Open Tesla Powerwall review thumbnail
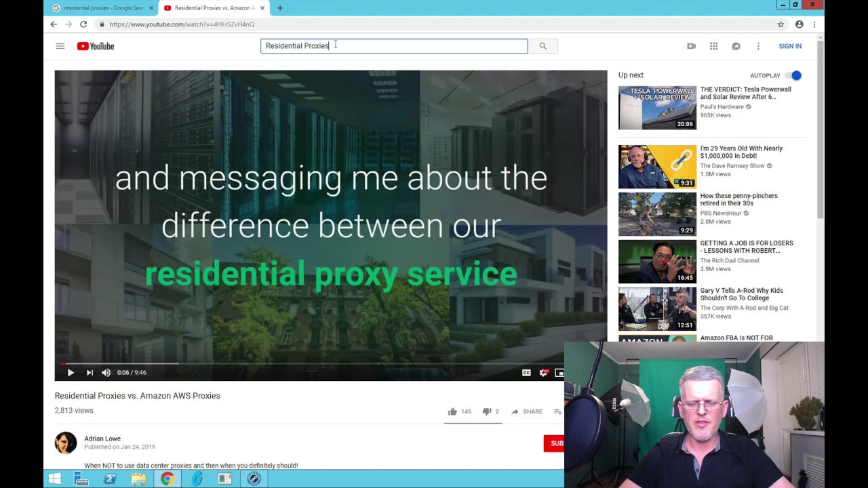Viewport: 868px width, 488px height. 657,108
